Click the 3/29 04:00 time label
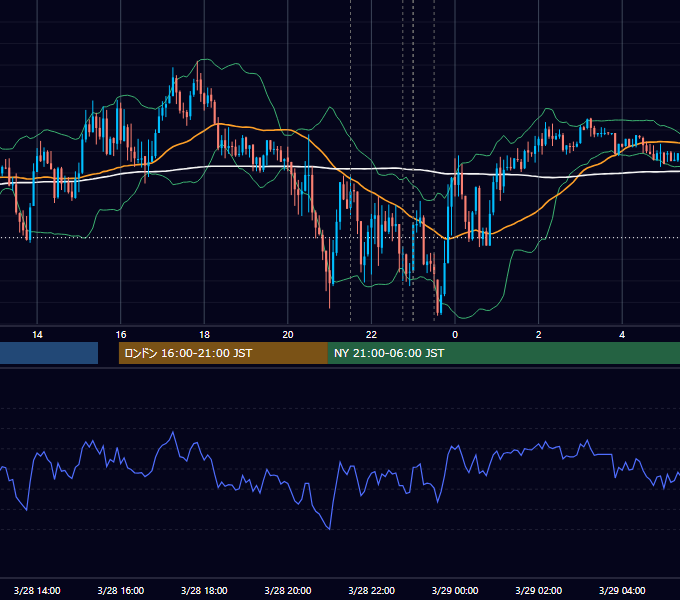Image resolution: width=680 pixels, height=600 pixels. click(622, 590)
